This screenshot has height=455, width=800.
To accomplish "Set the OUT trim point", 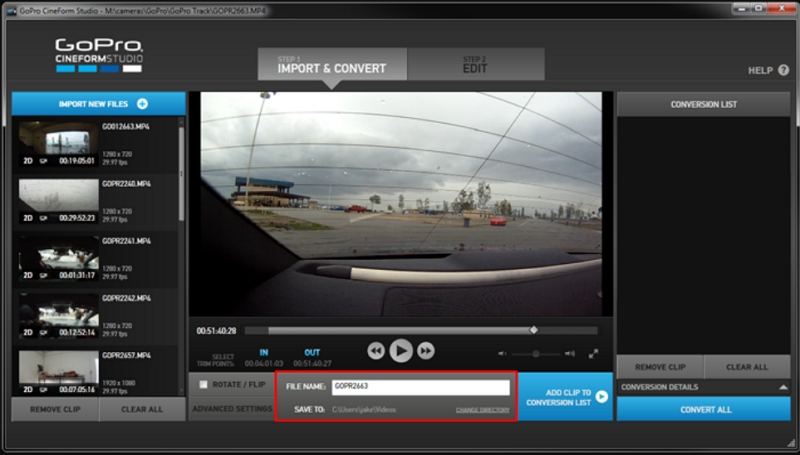I will [312, 352].
